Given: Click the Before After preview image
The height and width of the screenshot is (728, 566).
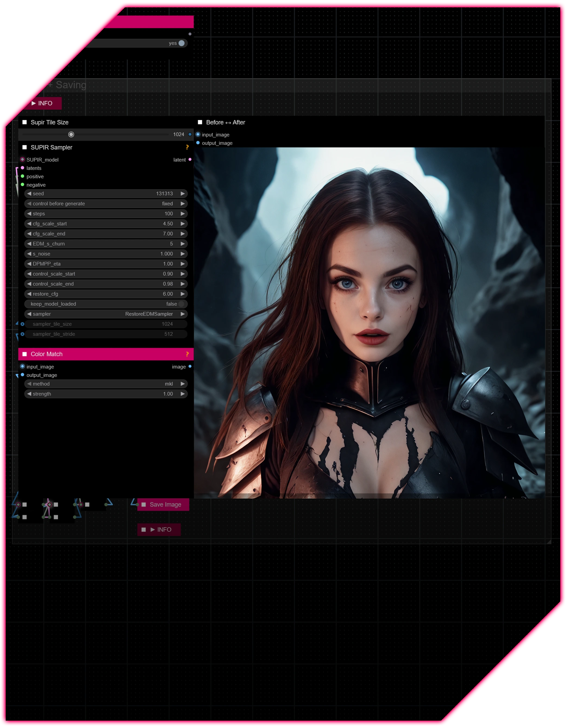Looking at the screenshot, I should click(369, 323).
